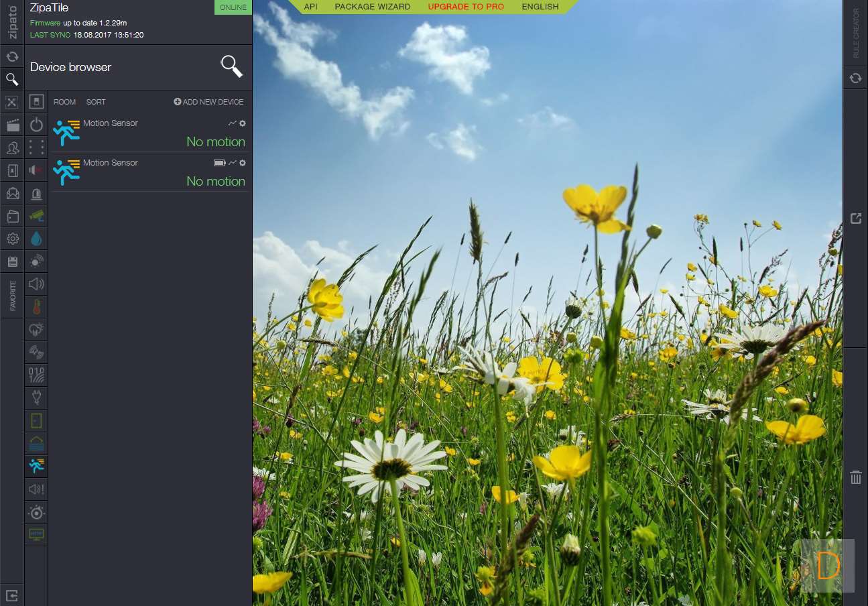This screenshot has height=606, width=868.
Task: Select the power plug device category
Action: (x=36, y=398)
